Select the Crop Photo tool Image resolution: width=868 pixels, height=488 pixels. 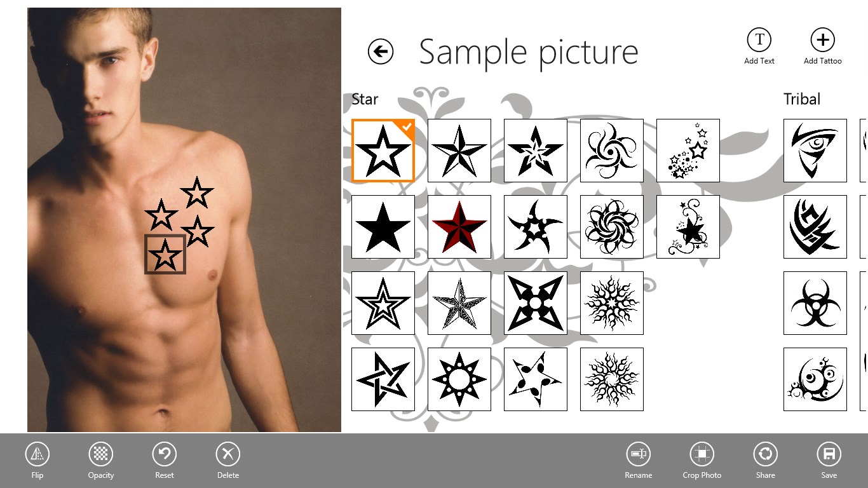click(x=702, y=454)
